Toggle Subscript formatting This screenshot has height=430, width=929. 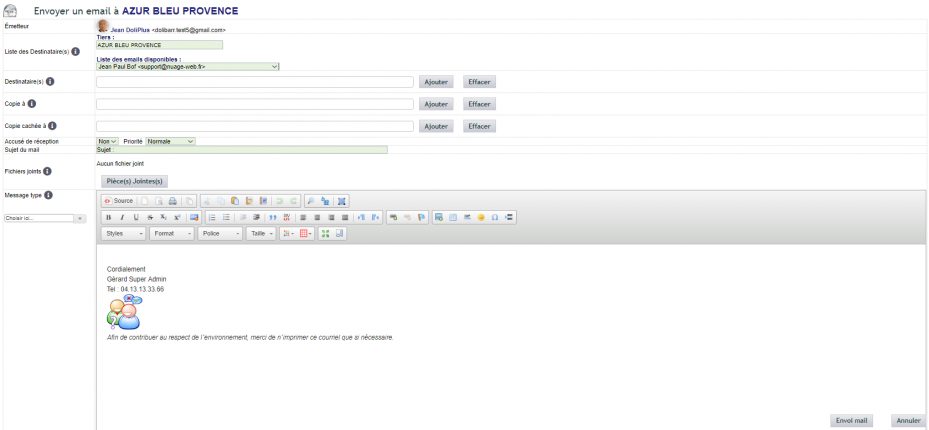pos(164,217)
